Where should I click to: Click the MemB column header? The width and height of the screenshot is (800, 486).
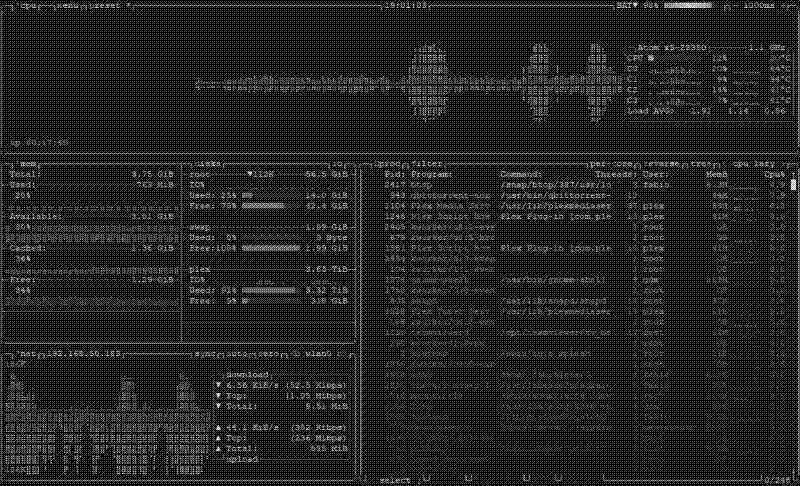[717, 174]
